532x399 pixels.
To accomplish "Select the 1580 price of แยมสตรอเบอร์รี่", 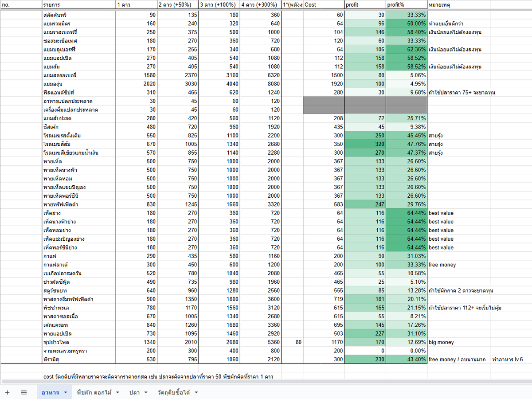I will [x=136, y=75].
